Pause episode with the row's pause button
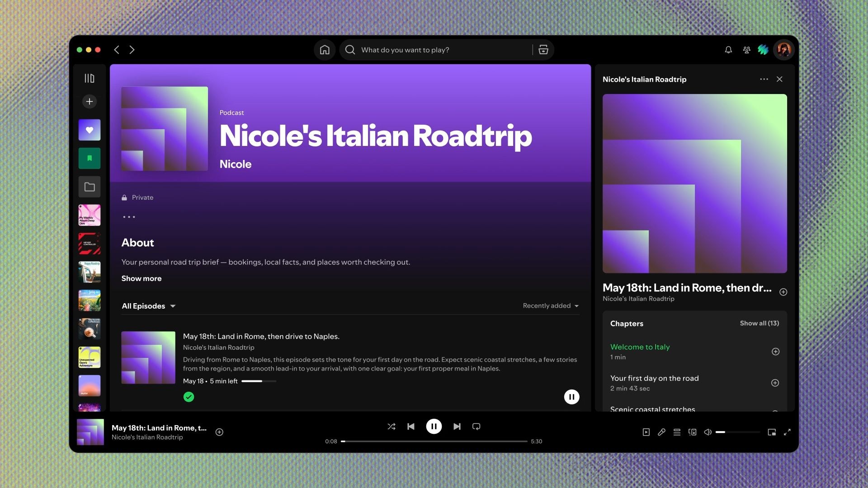The height and width of the screenshot is (488, 868). click(x=571, y=397)
